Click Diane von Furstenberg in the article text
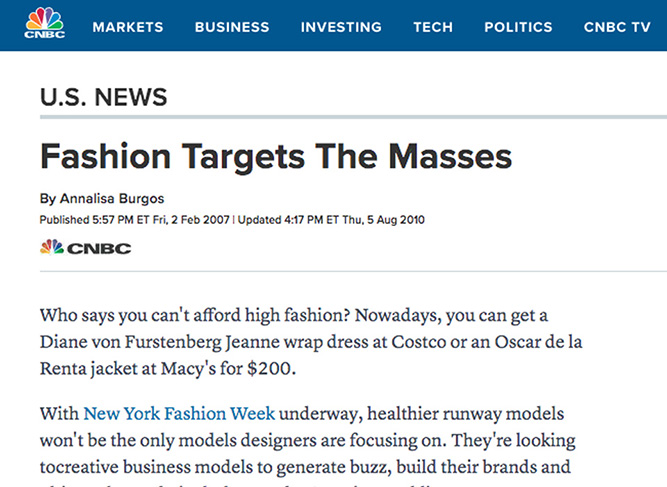 pyautogui.click(x=131, y=343)
